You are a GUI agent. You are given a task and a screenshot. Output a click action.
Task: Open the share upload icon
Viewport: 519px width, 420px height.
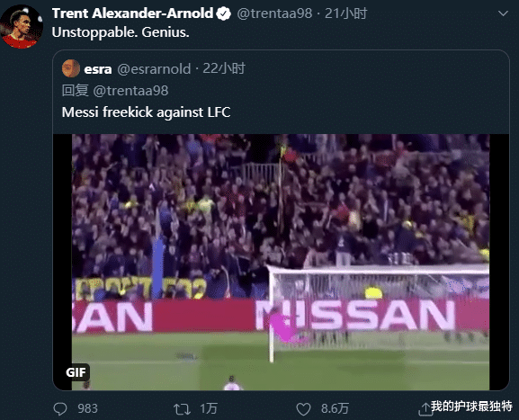click(425, 409)
